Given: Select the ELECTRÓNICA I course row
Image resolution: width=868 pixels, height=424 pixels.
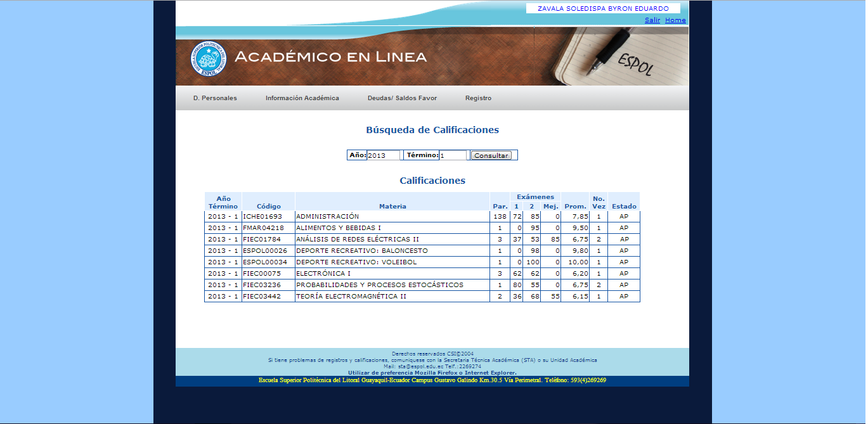Looking at the screenshot, I should tap(392, 274).
